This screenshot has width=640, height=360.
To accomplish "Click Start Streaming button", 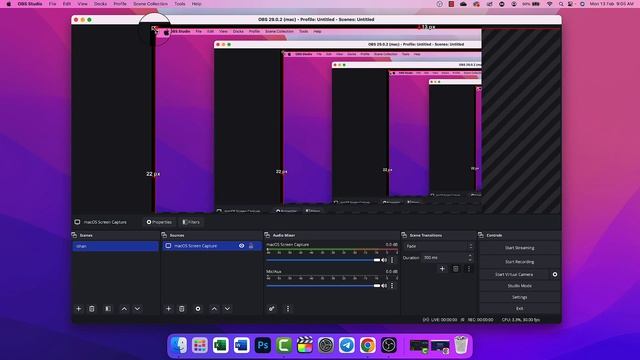I will point(520,248).
